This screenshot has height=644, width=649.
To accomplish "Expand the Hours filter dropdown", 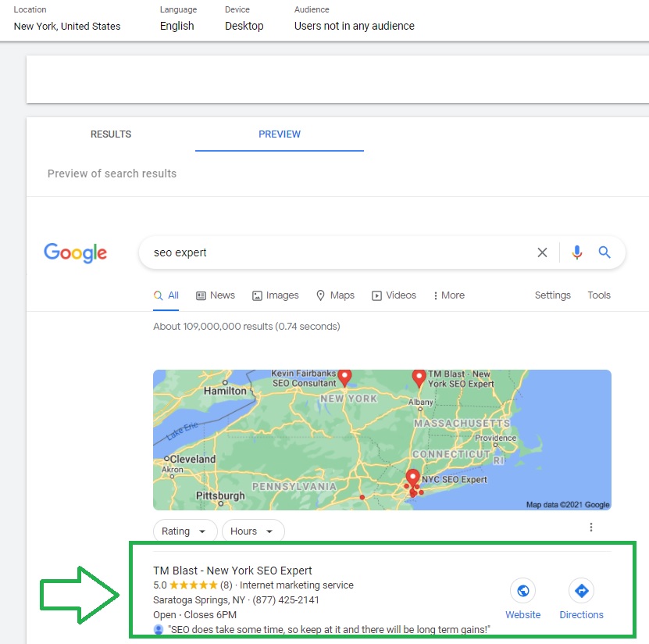I will point(253,531).
